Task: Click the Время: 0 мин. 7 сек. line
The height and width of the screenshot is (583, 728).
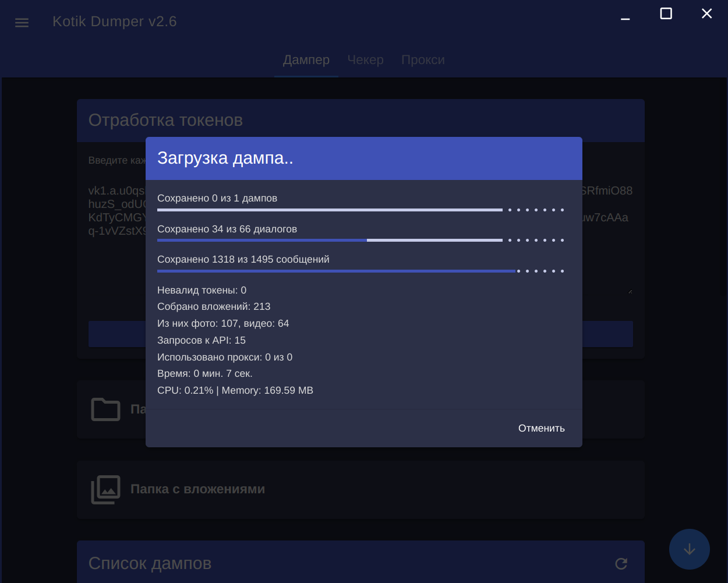Action: [x=205, y=373]
